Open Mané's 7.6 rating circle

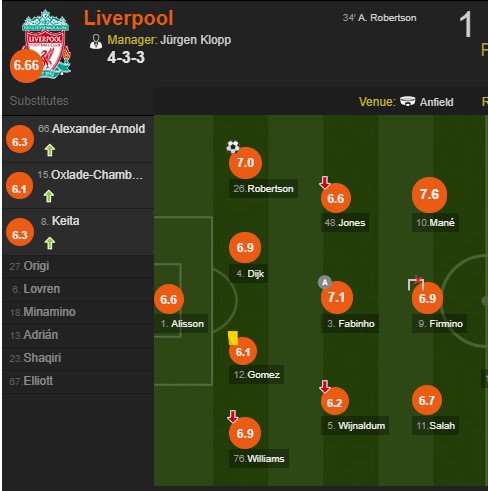pos(429,195)
